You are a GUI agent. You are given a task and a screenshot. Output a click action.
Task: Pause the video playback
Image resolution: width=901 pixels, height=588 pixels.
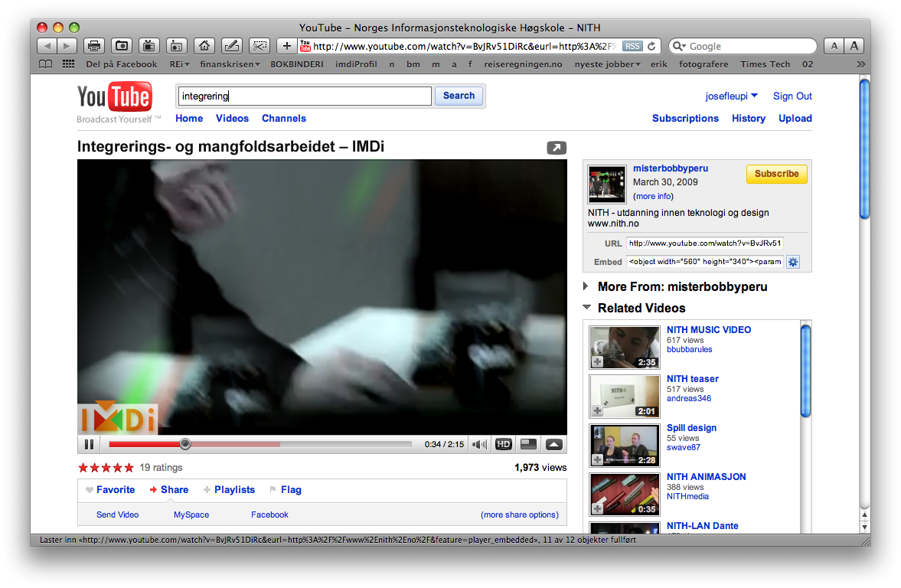[89, 444]
